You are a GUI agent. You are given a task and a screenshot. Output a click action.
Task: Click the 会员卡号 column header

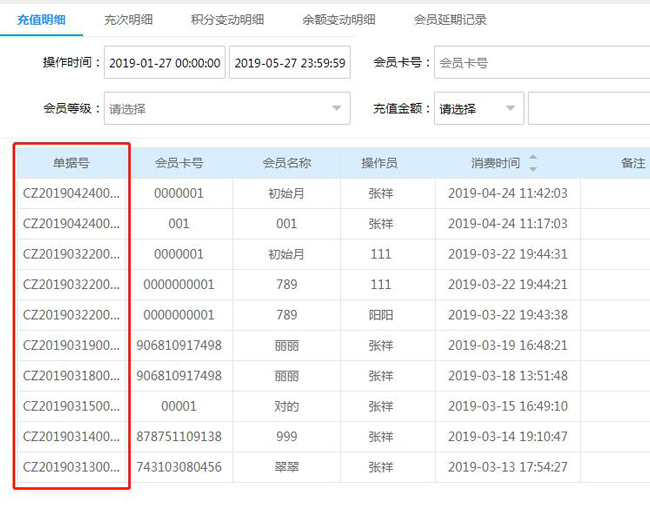(179, 163)
